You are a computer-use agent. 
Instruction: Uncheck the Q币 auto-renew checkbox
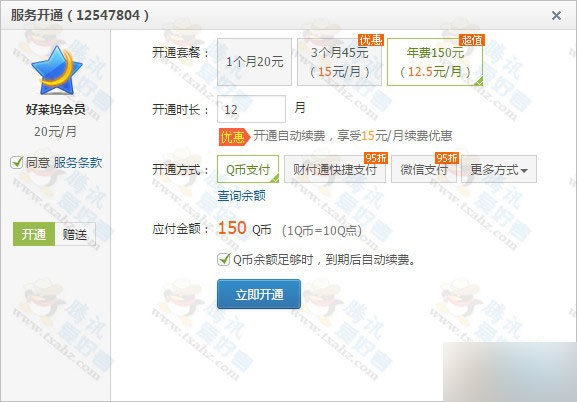pos(223,260)
